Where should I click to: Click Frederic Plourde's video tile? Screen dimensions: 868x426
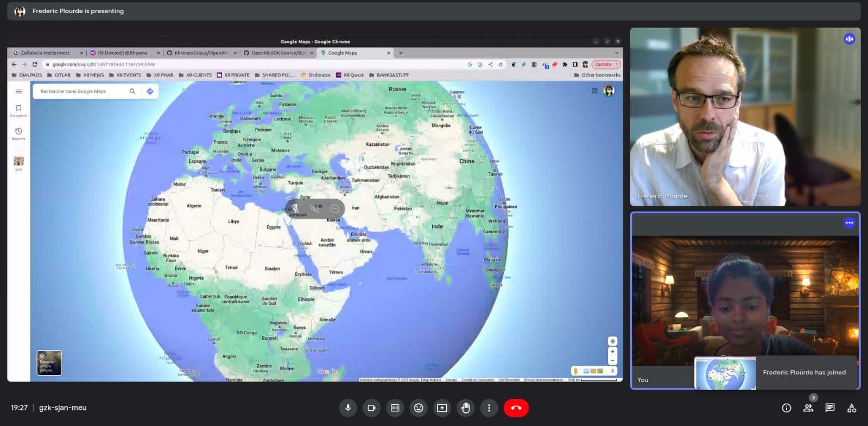click(745, 117)
